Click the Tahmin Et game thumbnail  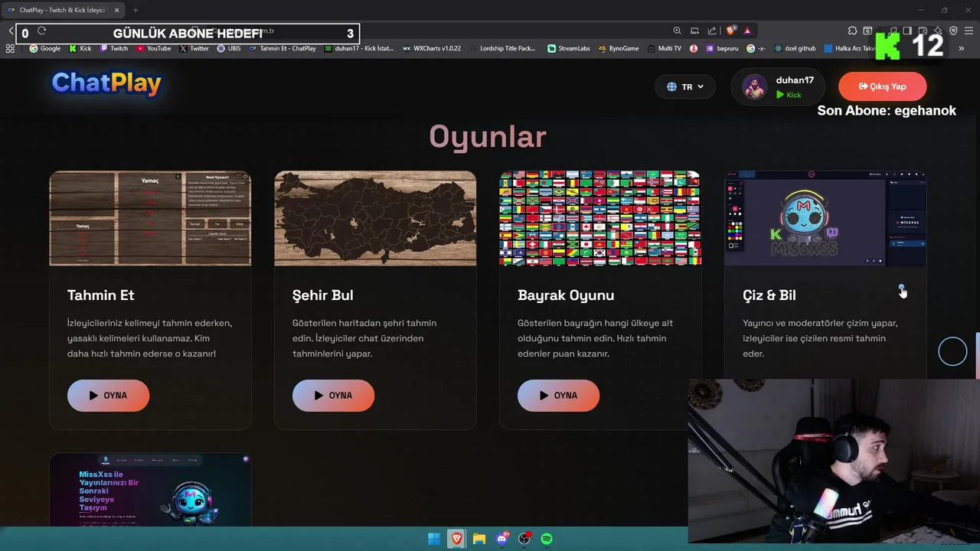pos(150,218)
